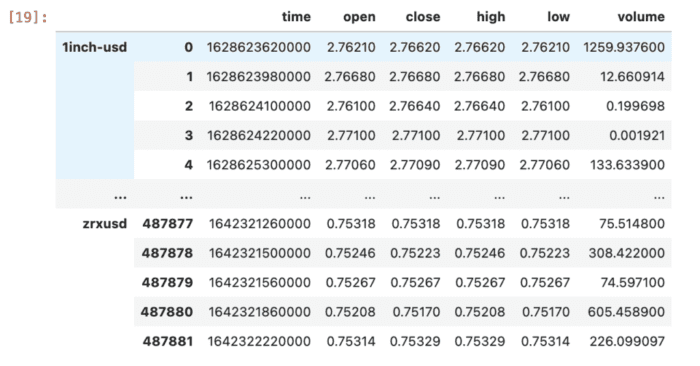This screenshot has height=366, width=700.
Task: Click the volume column header
Action: pos(641,17)
